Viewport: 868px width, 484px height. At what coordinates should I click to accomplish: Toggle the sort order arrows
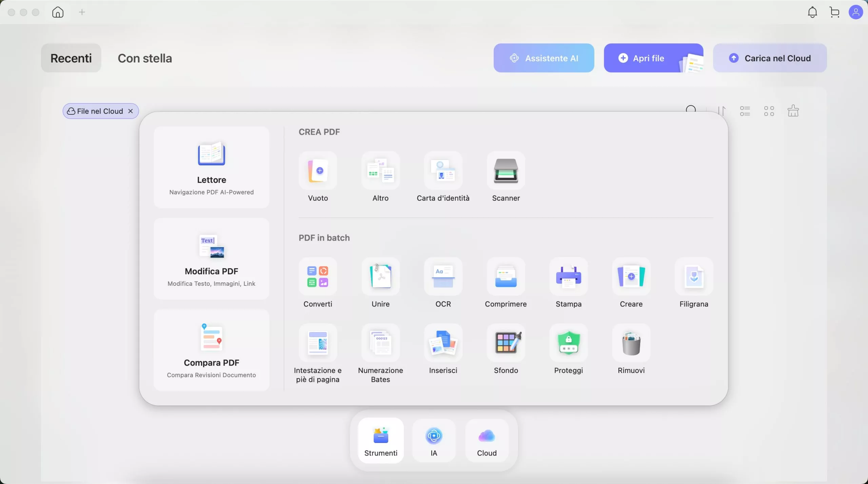(722, 111)
